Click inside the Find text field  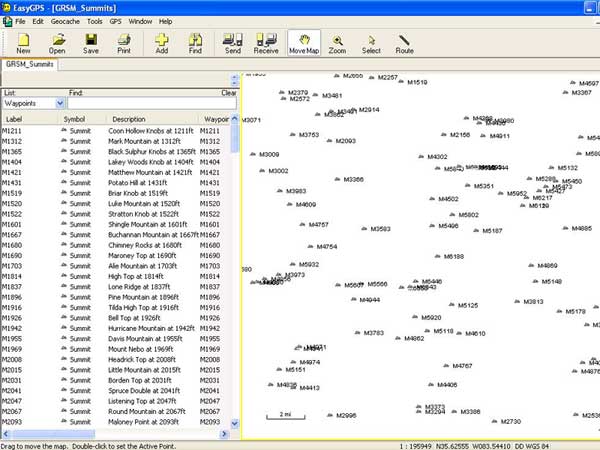(152, 103)
